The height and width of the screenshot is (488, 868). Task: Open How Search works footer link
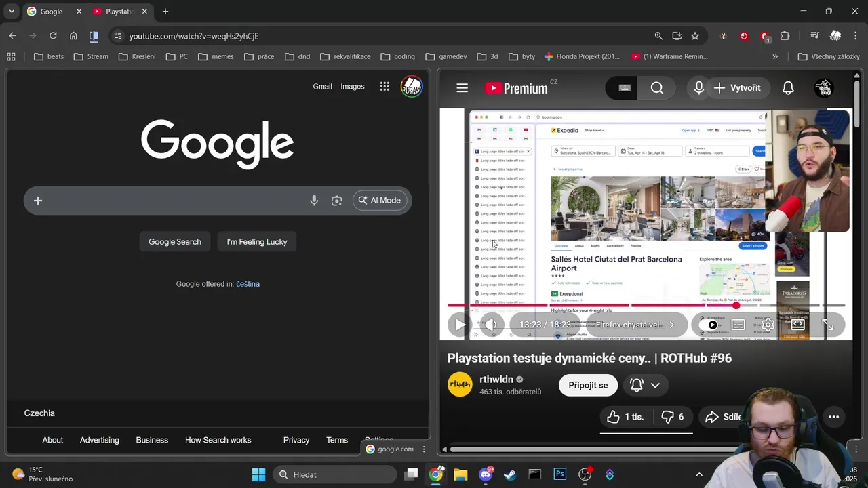tap(218, 440)
